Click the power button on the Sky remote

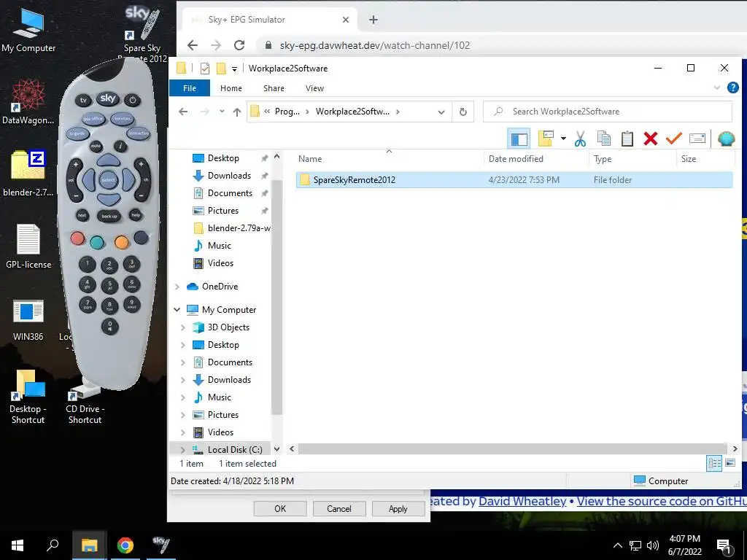point(133,100)
